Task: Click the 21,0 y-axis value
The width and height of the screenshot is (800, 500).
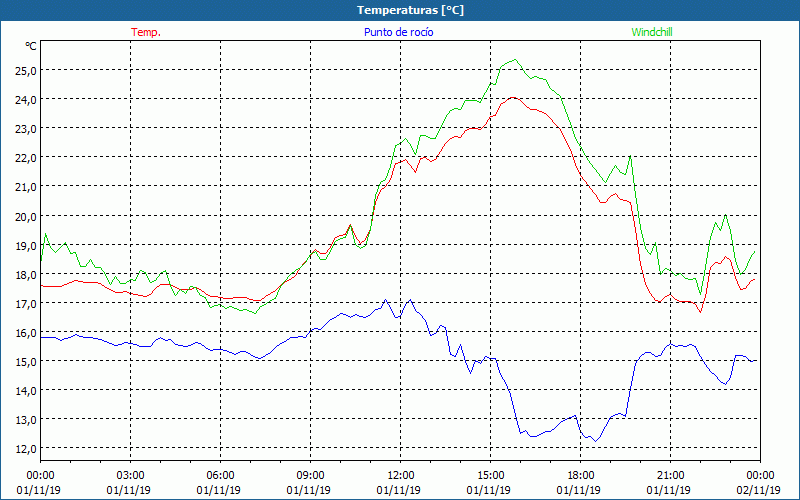Action: [26, 187]
